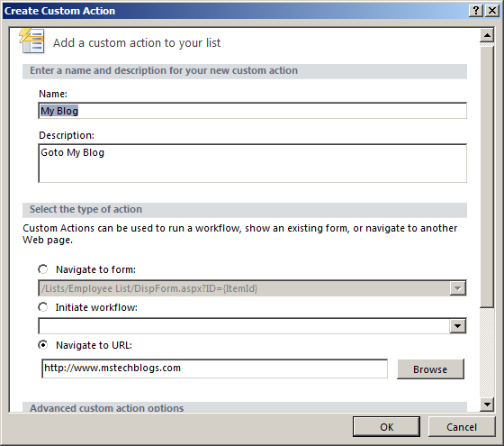Select the Initiate workflow radio button
The width and height of the screenshot is (504, 446).
[43, 307]
